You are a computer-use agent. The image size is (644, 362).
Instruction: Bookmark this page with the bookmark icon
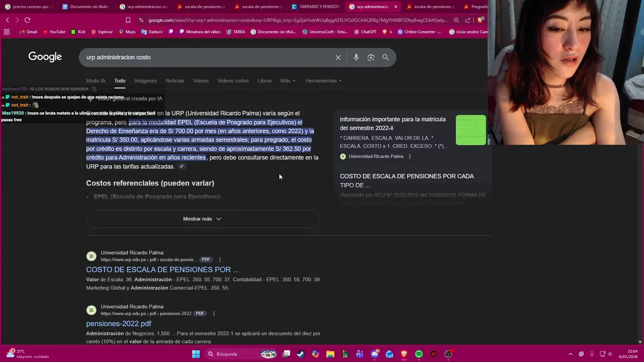[x=128, y=20]
